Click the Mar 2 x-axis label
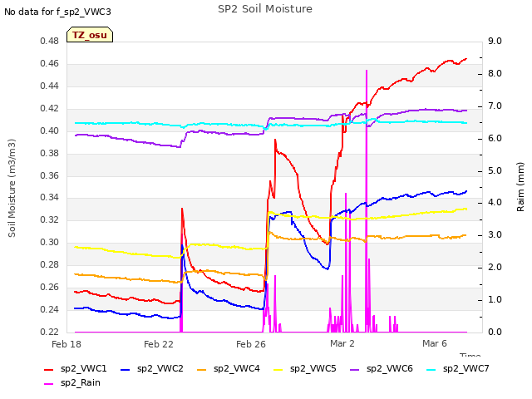The image size is (532, 399). point(342,343)
